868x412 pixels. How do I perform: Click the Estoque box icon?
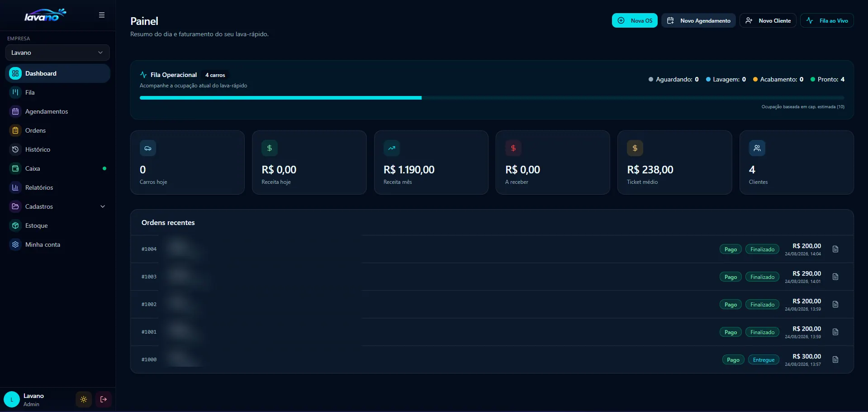15,225
